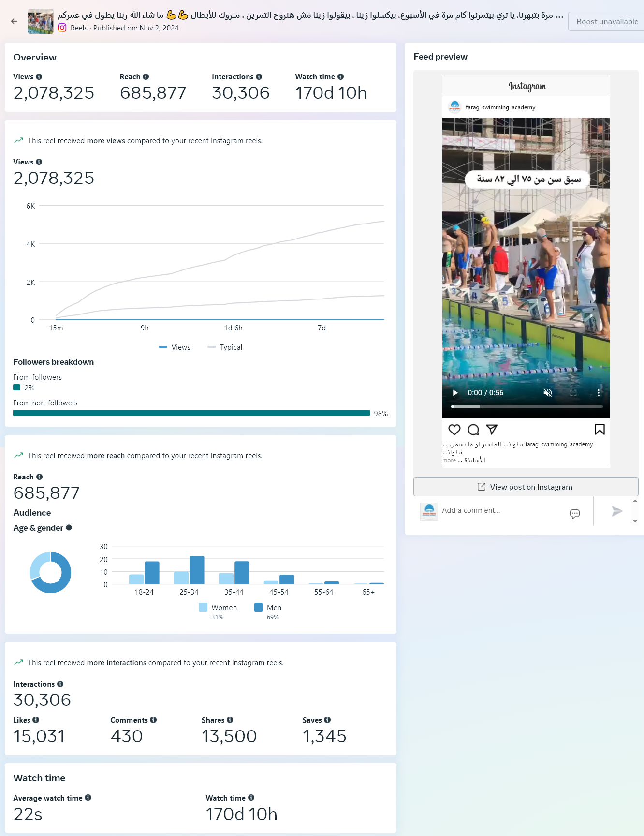Toggle fullscreen on the video player
This screenshot has height=836, width=644.
(x=573, y=393)
